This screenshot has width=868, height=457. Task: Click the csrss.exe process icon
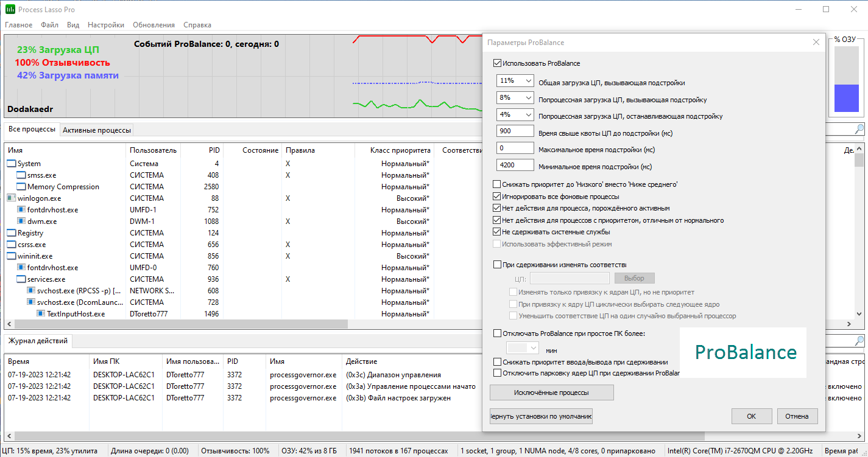12,245
